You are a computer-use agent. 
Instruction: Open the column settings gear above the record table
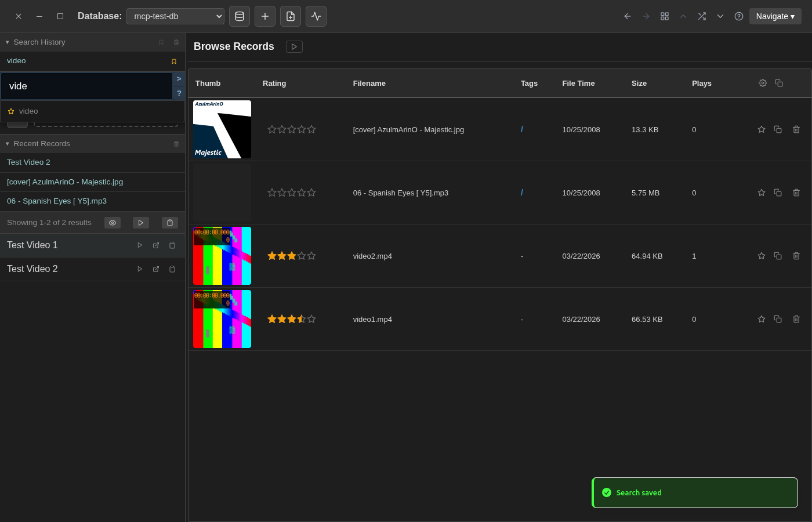[763, 83]
